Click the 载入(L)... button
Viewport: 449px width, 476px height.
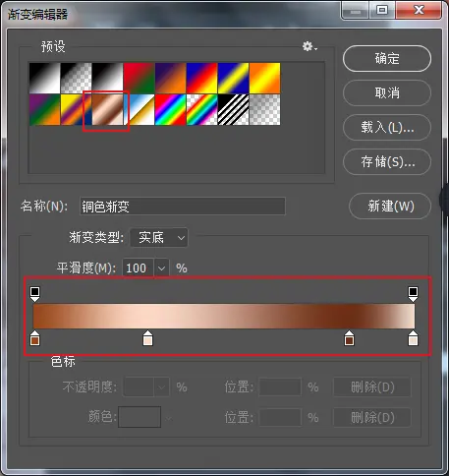[387, 127]
